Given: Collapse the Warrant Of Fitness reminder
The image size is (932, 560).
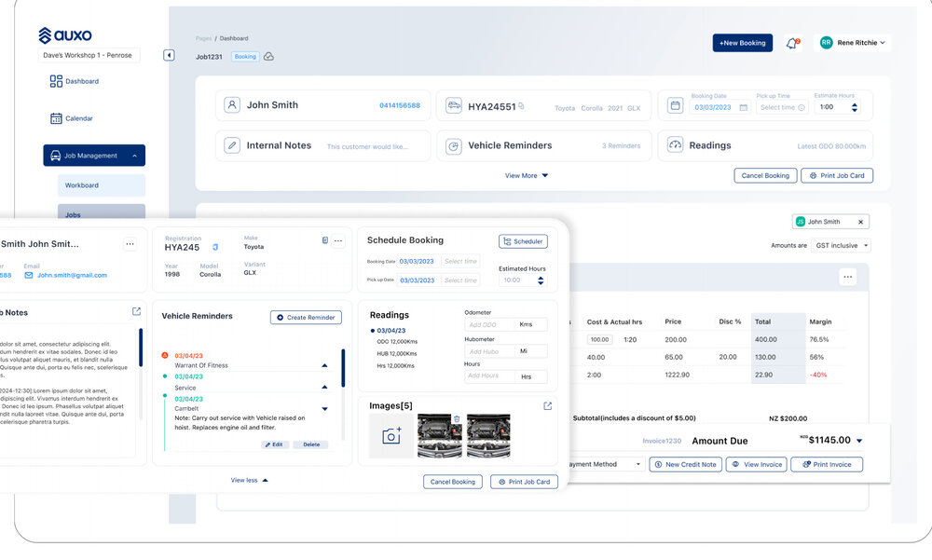Looking at the screenshot, I should pos(324,365).
